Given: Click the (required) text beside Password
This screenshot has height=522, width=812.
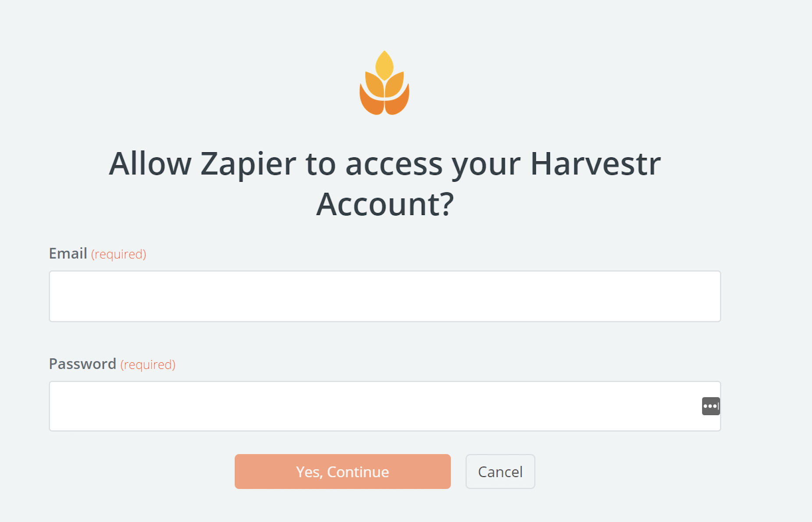Looking at the screenshot, I should tap(148, 365).
